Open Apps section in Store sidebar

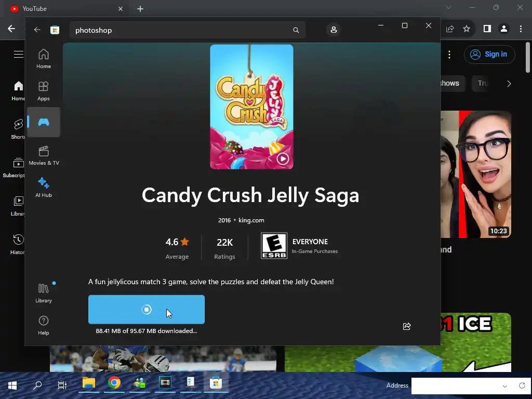pyautogui.click(x=44, y=91)
